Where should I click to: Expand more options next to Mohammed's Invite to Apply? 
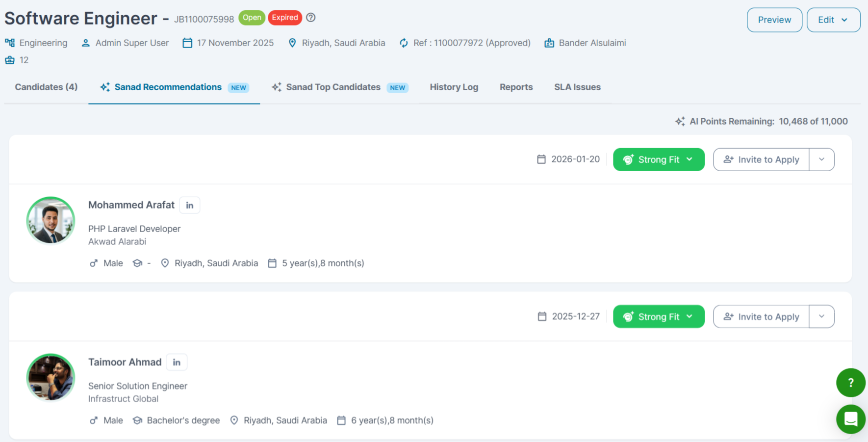pyautogui.click(x=821, y=160)
